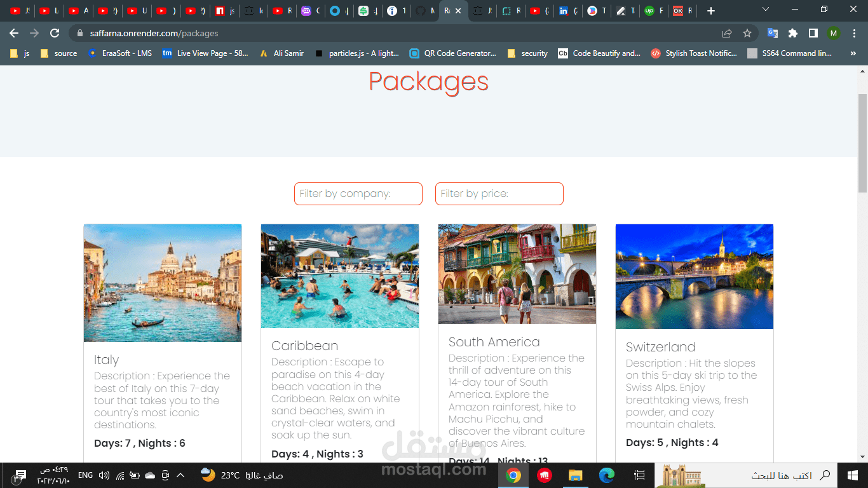Click 'Days: 5 , Nights : 4' text
The image size is (868, 488).
(672, 442)
